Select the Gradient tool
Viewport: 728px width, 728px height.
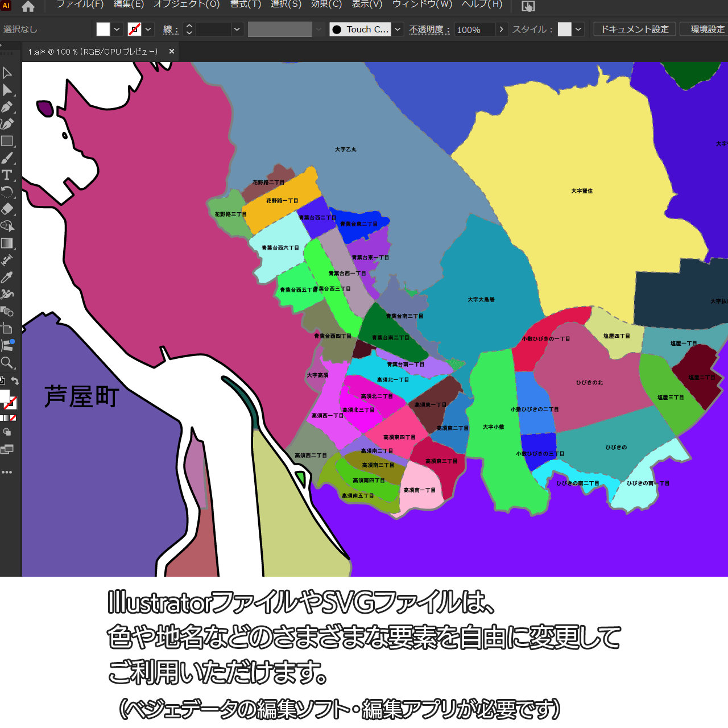7,243
